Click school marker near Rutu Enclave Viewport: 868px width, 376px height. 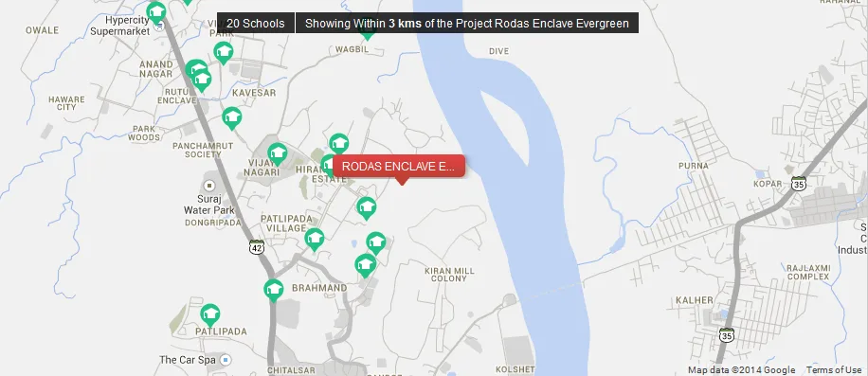(x=202, y=81)
